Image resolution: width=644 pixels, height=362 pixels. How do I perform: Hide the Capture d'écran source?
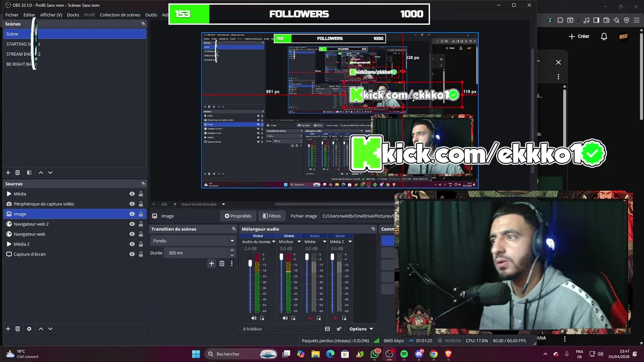(x=132, y=254)
